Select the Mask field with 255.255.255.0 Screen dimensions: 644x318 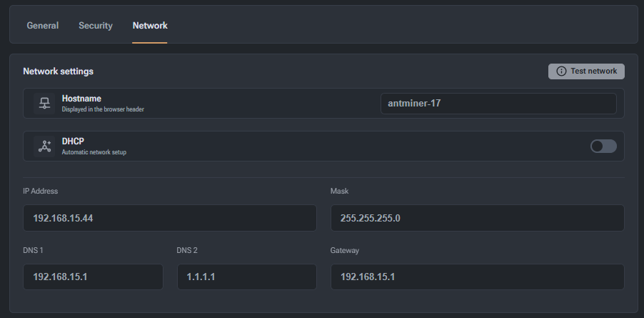pos(477,218)
